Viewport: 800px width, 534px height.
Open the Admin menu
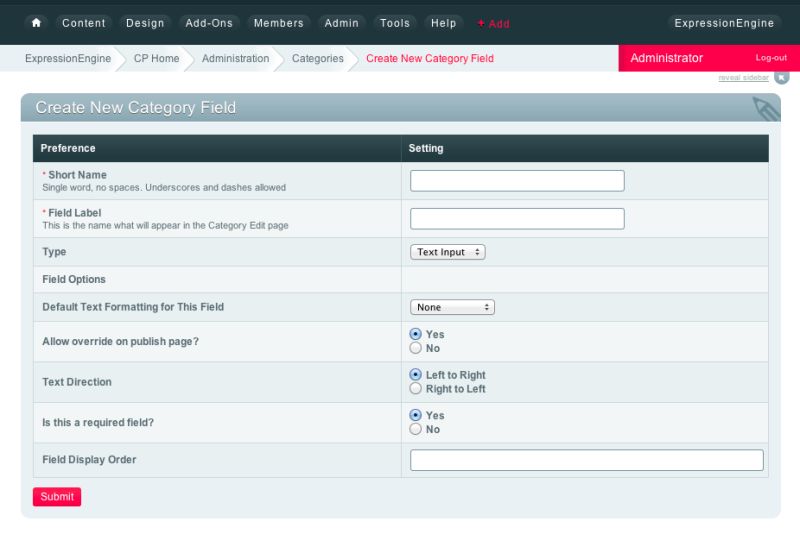coord(341,23)
